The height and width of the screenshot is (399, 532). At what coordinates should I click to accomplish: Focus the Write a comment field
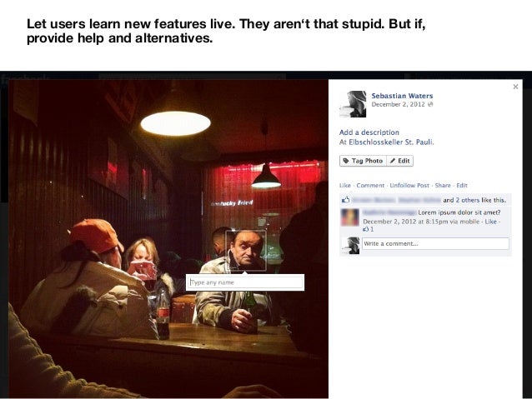click(435, 244)
